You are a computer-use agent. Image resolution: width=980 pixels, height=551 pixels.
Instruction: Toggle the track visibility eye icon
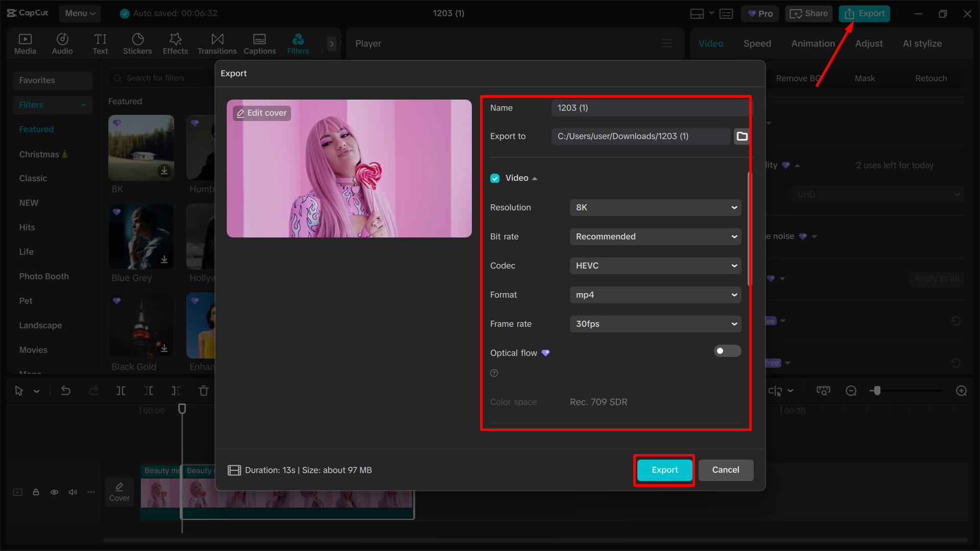(54, 492)
